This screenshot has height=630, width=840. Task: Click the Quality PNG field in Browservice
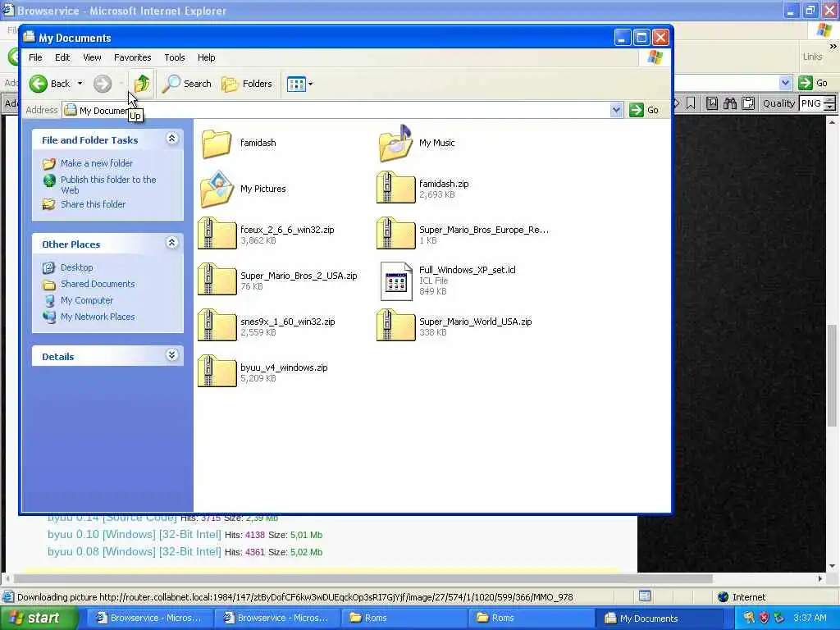810,103
